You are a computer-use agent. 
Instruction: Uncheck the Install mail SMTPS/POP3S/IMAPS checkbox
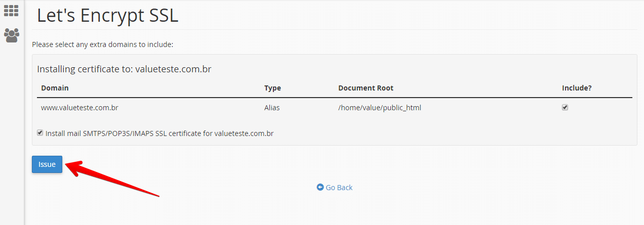[40, 133]
